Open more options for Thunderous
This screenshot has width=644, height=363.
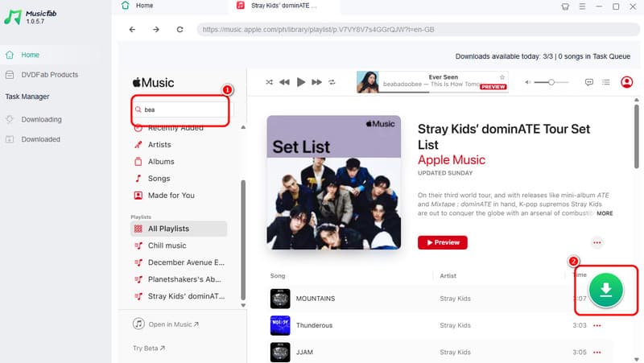coord(597,325)
